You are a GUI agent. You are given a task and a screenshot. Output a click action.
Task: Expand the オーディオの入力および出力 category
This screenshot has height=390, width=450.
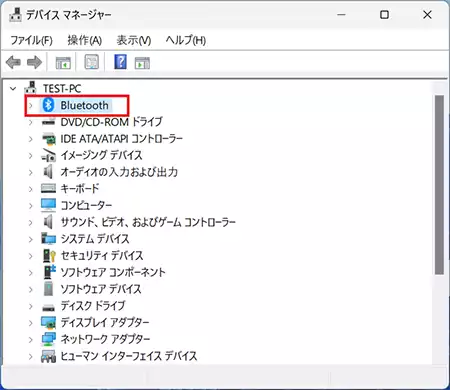click(31, 172)
